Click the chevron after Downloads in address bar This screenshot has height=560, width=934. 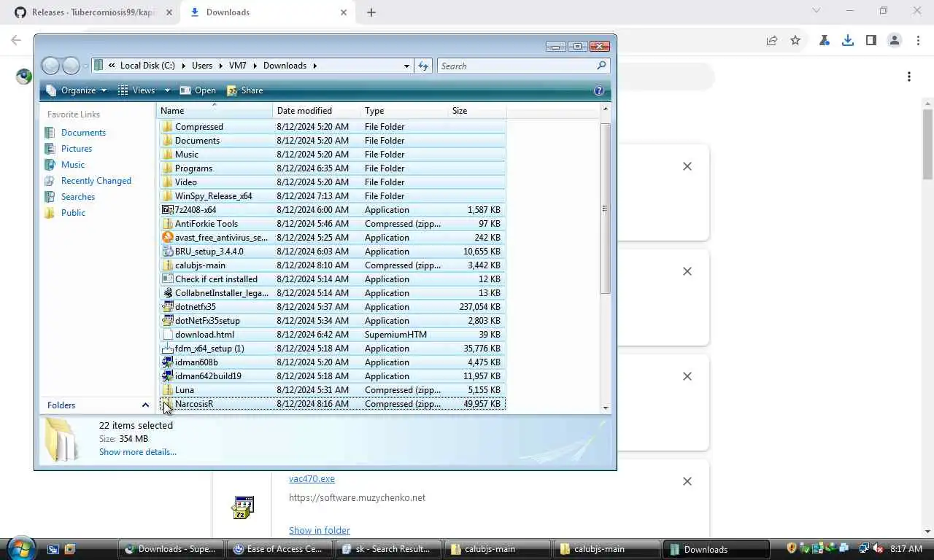point(315,66)
